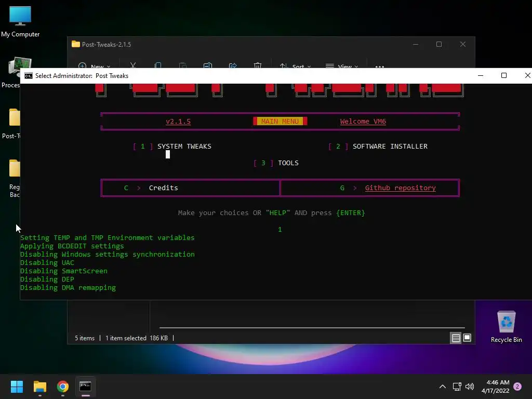Click '5 items' in Explorer status bar
This screenshot has width=532, height=399.
click(85, 338)
